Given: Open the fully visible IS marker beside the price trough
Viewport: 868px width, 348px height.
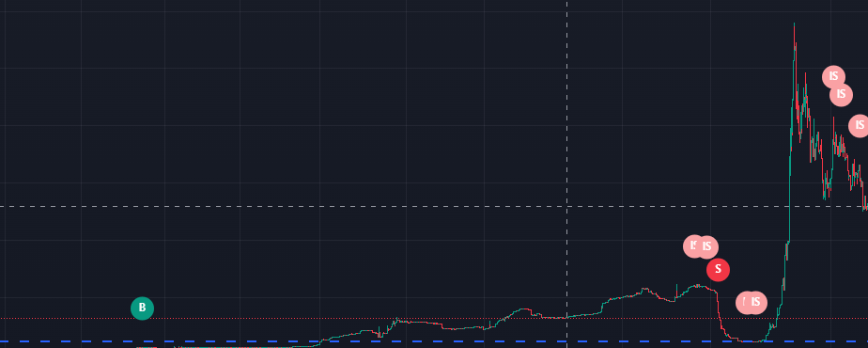Looking at the screenshot, I should tap(755, 303).
